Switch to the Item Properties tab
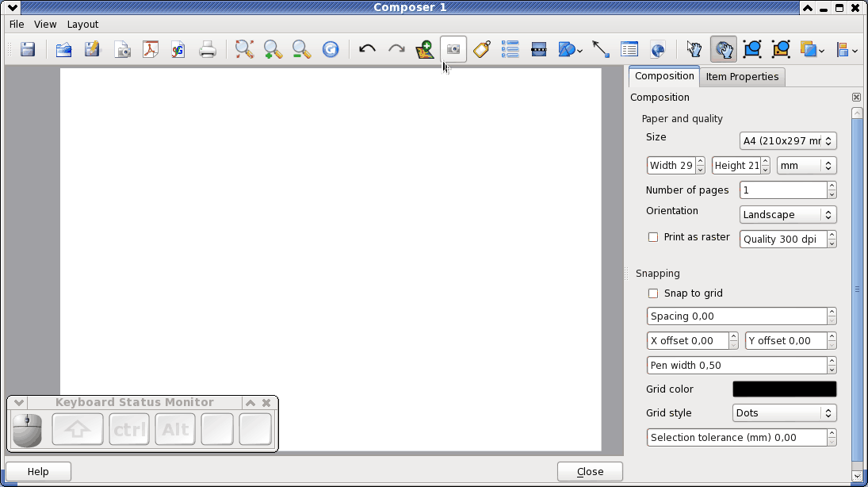Image resolution: width=868 pixels, height=487 pixels. point(742,77)
